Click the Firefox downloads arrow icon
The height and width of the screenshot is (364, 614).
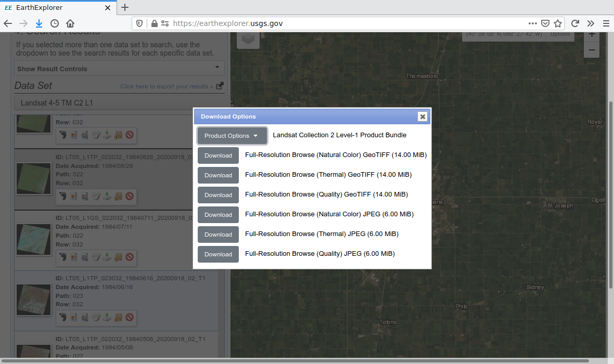click(x=39, y=23)
